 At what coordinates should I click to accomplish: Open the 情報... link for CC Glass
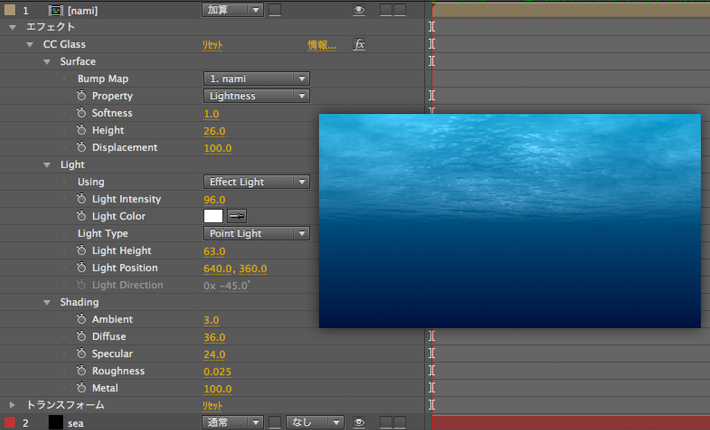coord(321,45)
